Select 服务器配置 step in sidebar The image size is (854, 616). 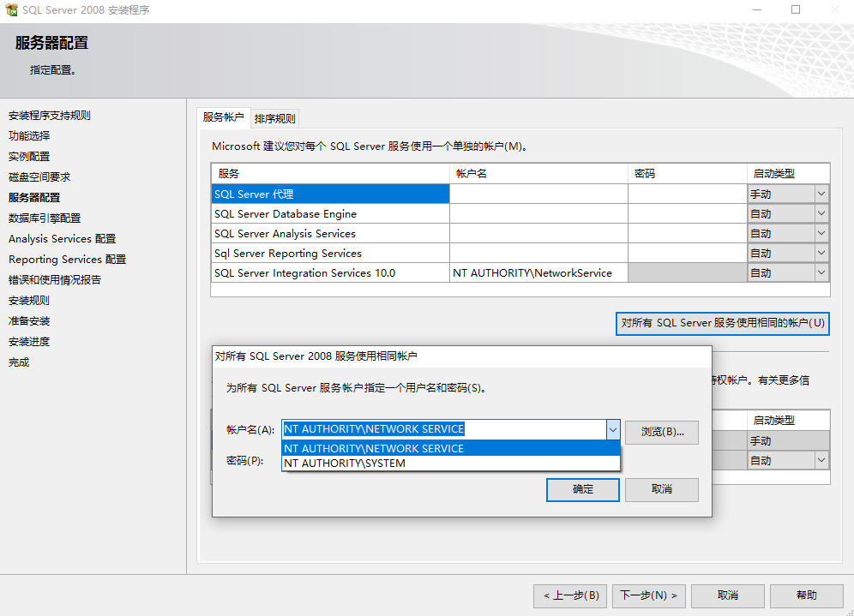click(x=34, y=198)
